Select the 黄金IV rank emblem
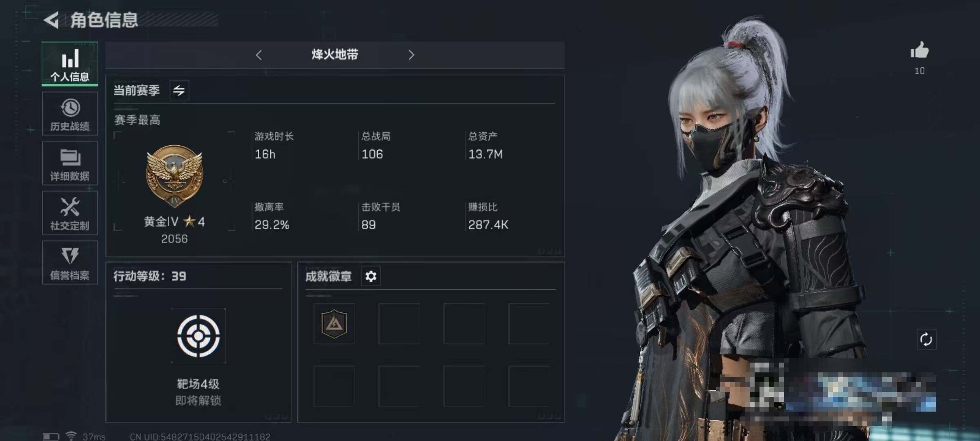Image resolution: width=980 pixels, height=441 pixels. [175, 176]
